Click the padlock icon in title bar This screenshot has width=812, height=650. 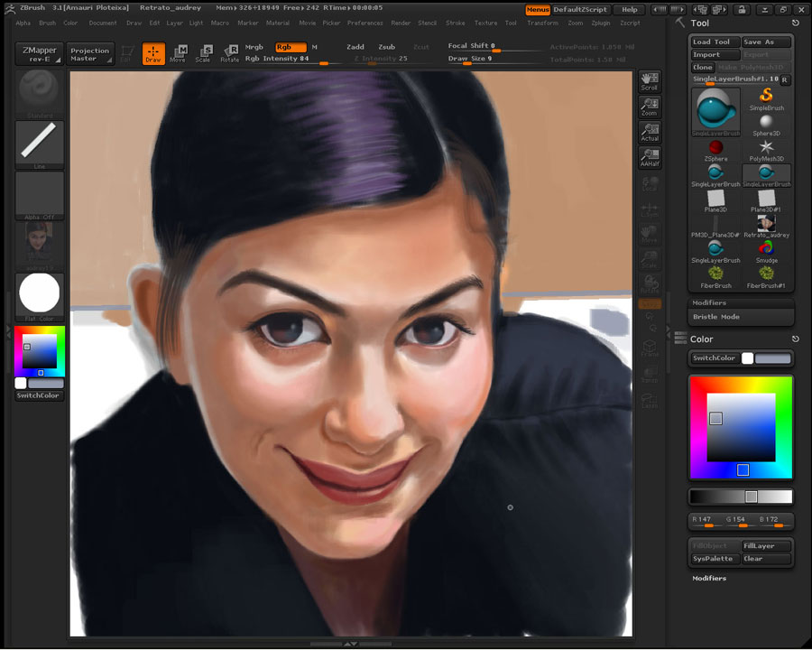pos(743,9)
